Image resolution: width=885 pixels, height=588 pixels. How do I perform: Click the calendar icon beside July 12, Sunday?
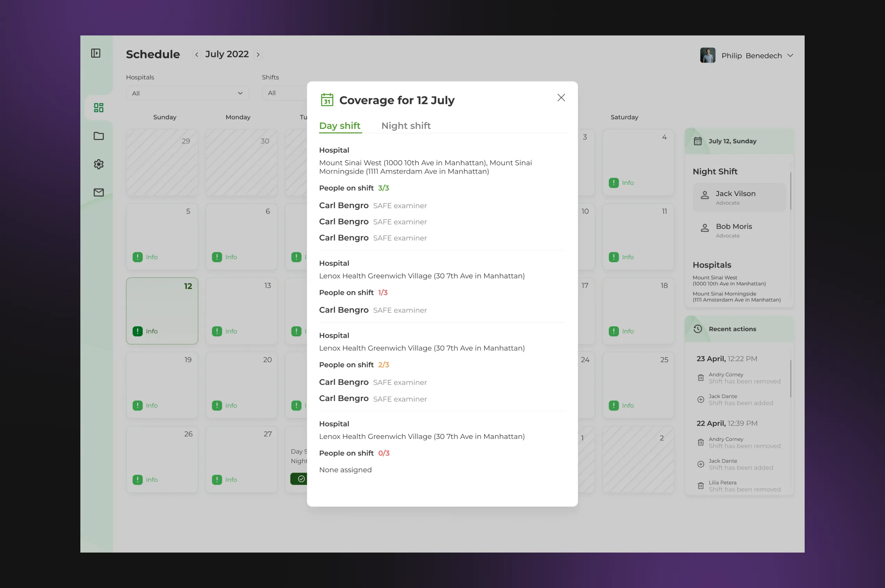tap(697, 141)
